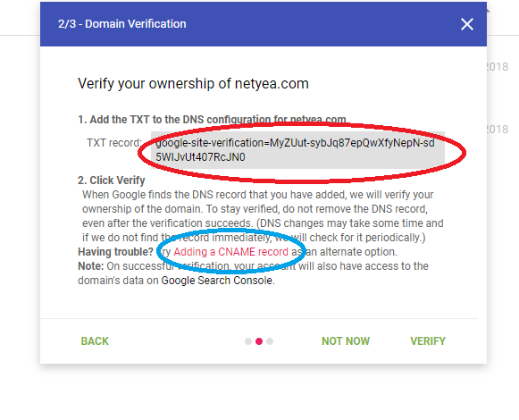
Task: Open the Adding a CNAME record link
Action: click(x=230, y=252)
